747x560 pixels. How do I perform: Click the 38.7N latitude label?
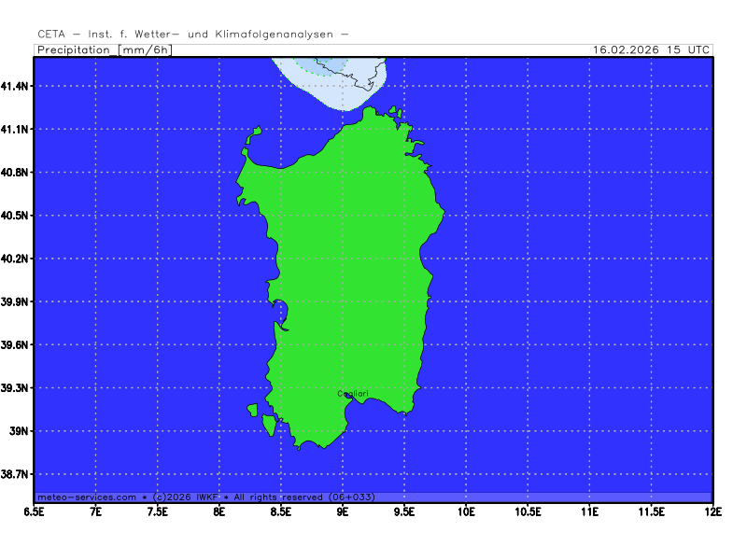16,475
